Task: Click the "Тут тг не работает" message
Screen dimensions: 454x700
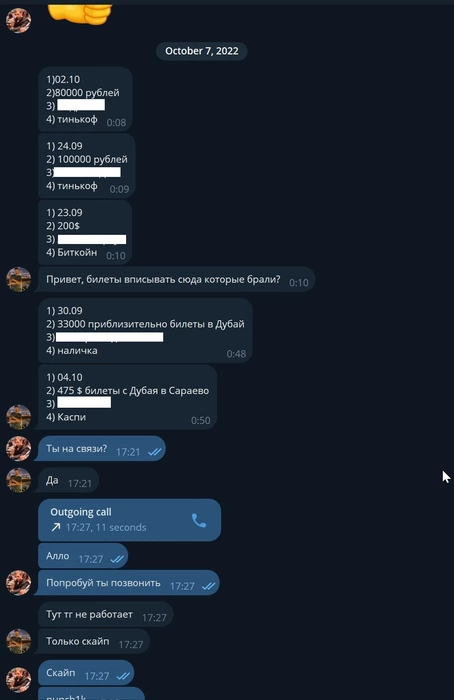Action: [105, 615]
